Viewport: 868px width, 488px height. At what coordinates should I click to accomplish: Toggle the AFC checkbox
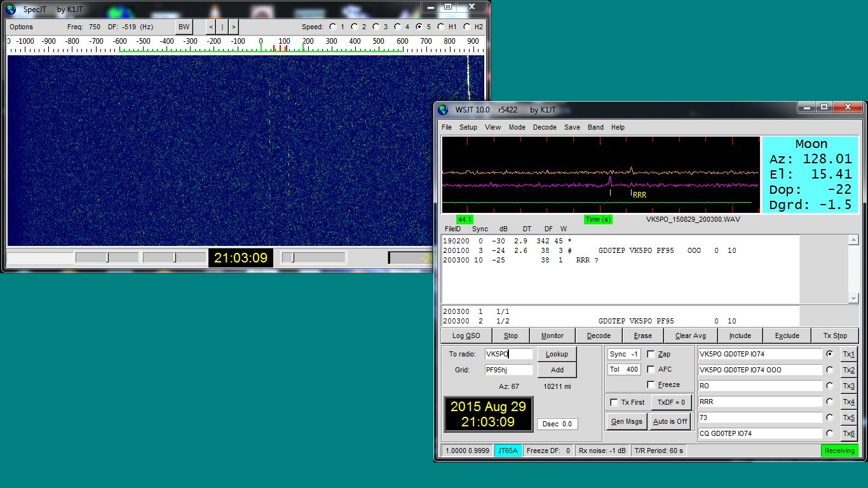(651, 369)
